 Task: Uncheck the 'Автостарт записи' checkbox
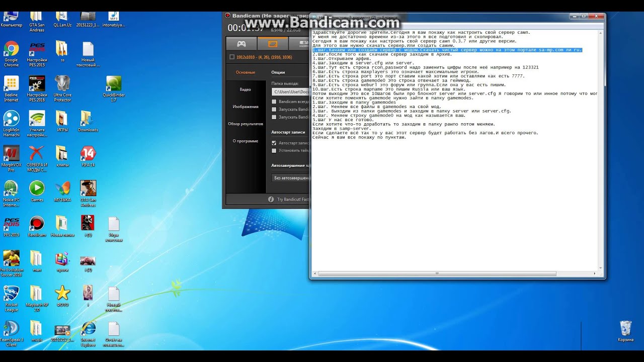(x=274, y=143)
